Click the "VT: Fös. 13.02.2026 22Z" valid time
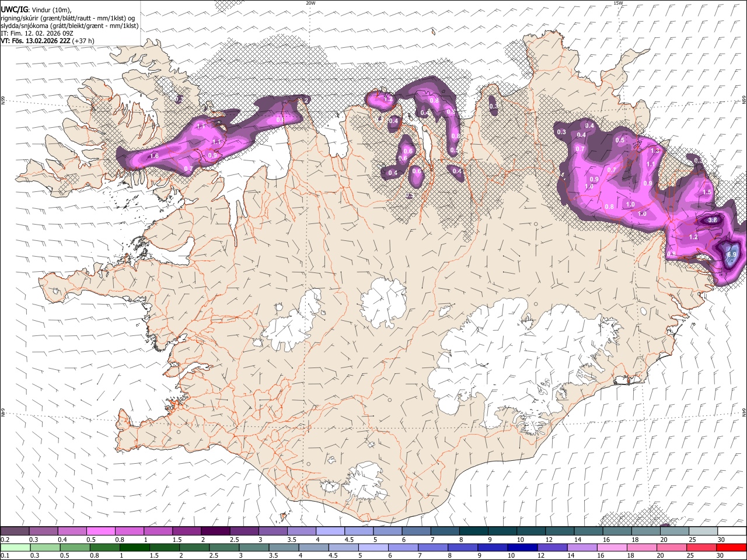The image size is (747, 560). (36, 41)
